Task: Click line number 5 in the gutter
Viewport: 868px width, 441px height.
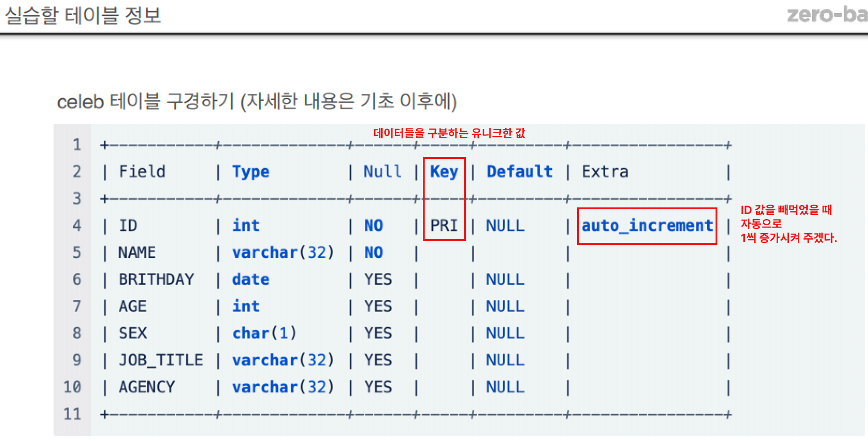Action: pyautogui.click(x=77, y=253)
